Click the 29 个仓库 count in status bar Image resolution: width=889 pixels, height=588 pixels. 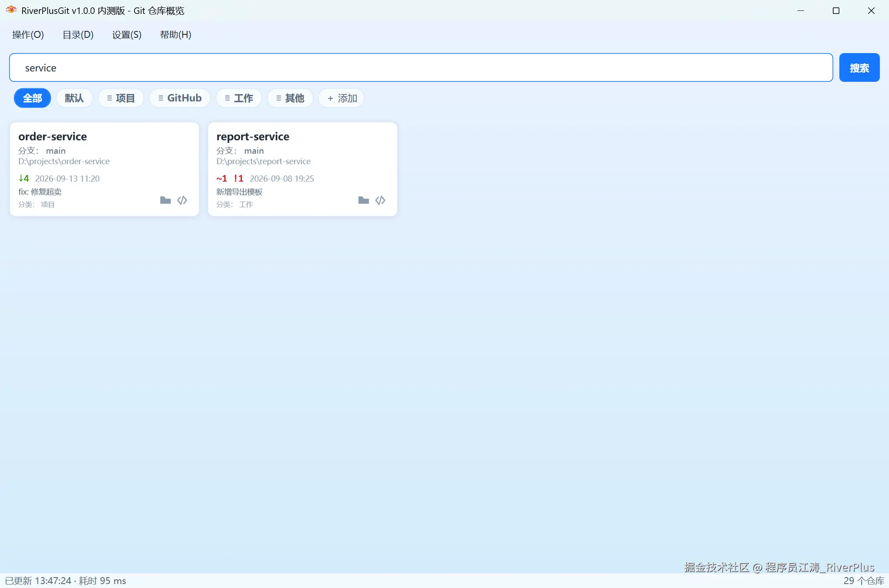tap(864, 581)
